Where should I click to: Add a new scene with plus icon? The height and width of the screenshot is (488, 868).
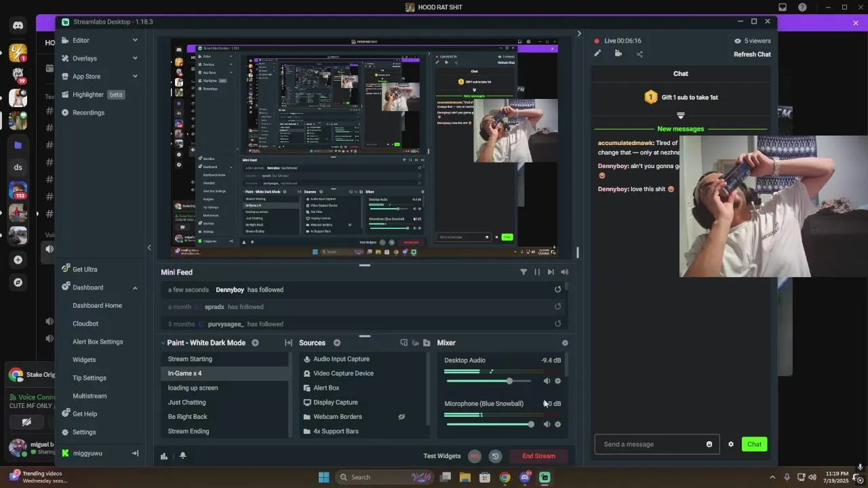point(255,343)
